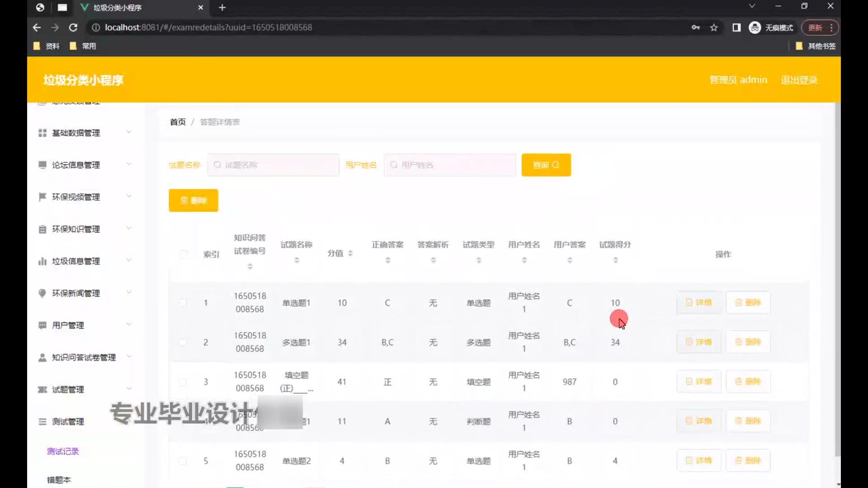Click the 退出登录 logout link
This screenshot has height=488, width=868.
[799, 80]
